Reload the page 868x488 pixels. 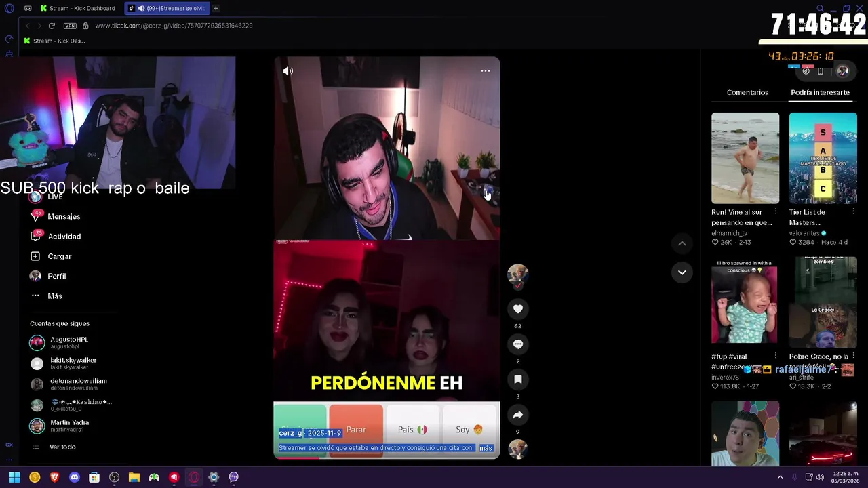[x=52, y=26]
